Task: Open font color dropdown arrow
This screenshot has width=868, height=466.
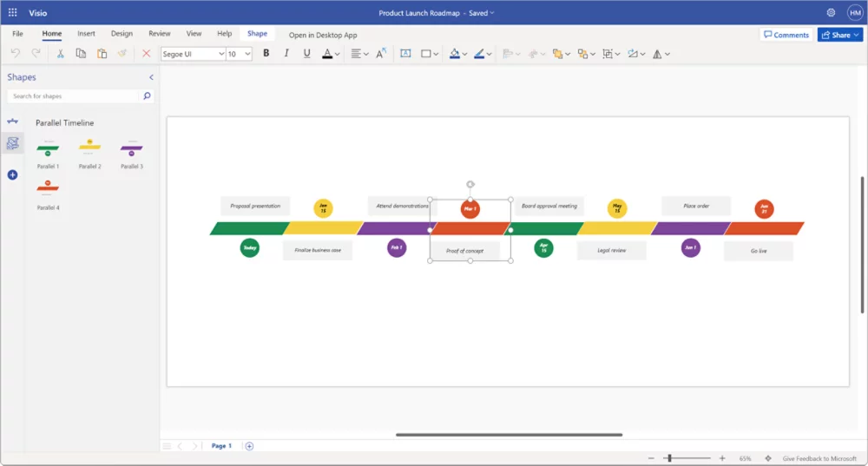Action: click(337, 54)
